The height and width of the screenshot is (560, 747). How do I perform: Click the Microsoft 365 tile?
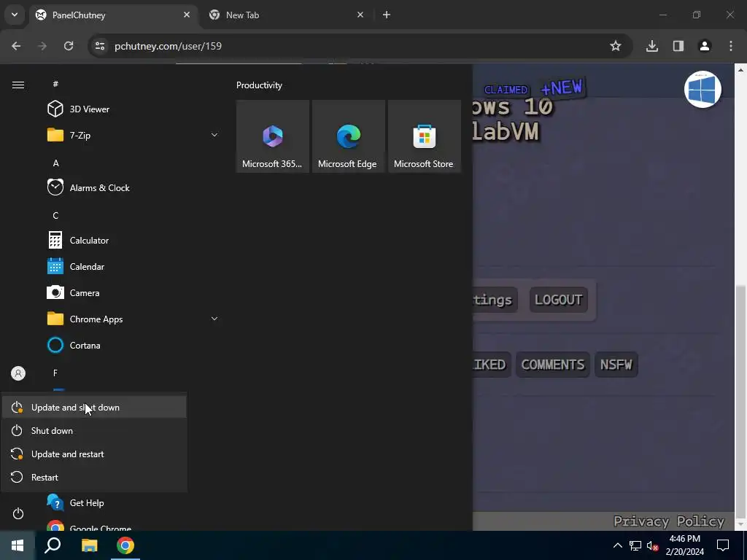tap(273, 136)
